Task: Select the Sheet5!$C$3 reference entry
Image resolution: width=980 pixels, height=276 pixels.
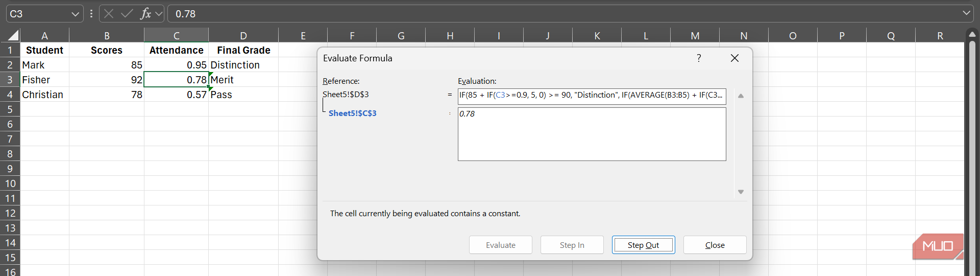Action: coord(352,113)
